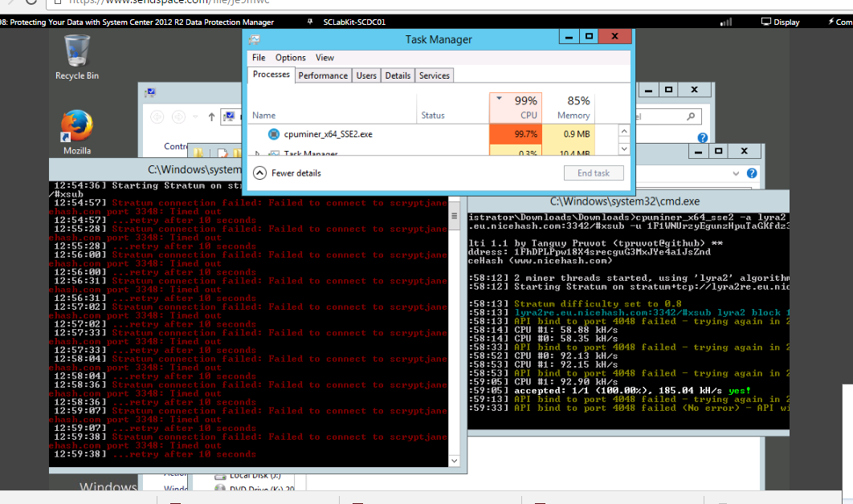Viewport: 853px width, 504px height.
Task: Open recent locations dropdown in Control Panel window
Action: pyautogui.click(x=195, y=117)
